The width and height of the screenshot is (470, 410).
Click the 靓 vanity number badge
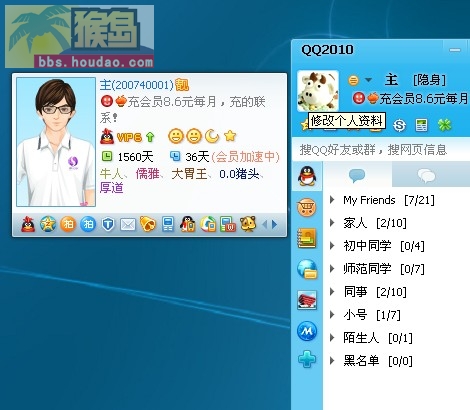(182, 85)
